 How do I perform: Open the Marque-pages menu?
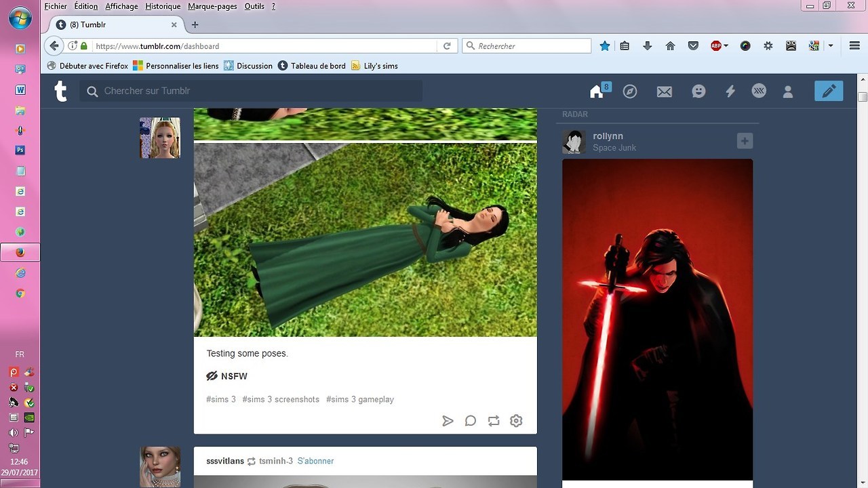point(212,6)
